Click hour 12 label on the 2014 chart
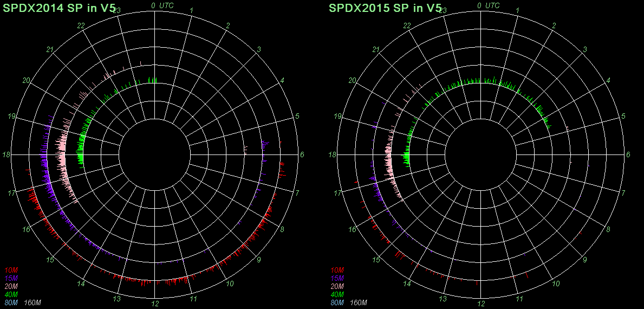This screenshot has width=644, height=309. (x=155, y=304)
